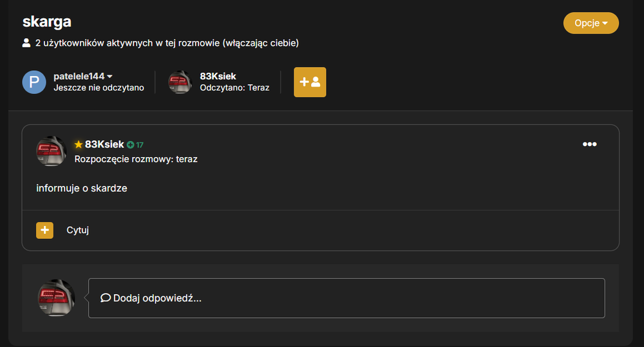Screen dimensions: 644x347
Task: Open 83Ksiek avatar in participants list
Action: pos(180,82)
